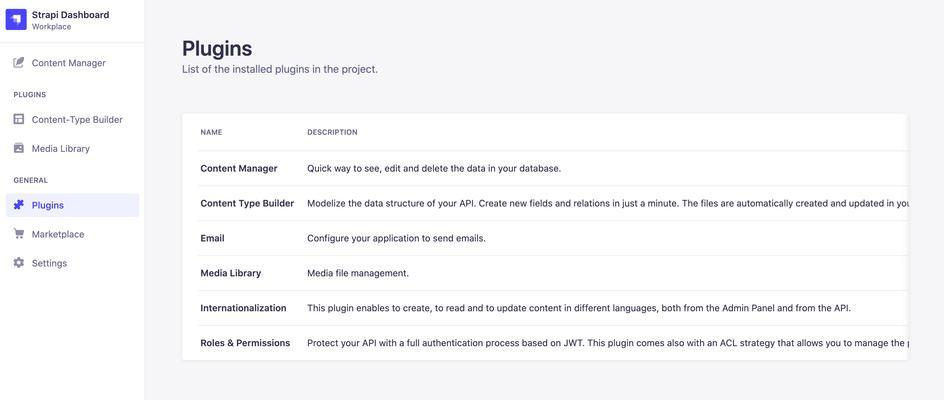Click the PLUGINS section label in sidebar

[30, 95]
